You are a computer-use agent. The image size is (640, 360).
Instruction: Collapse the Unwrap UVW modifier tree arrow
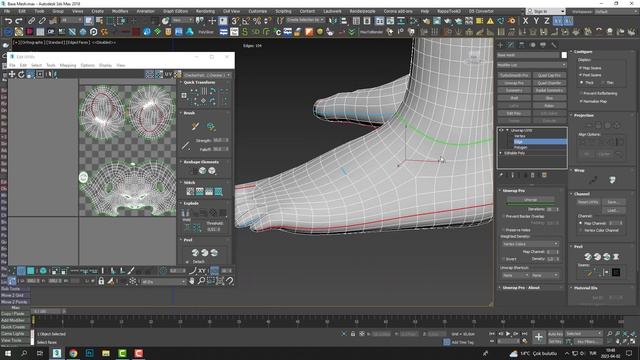507,130
